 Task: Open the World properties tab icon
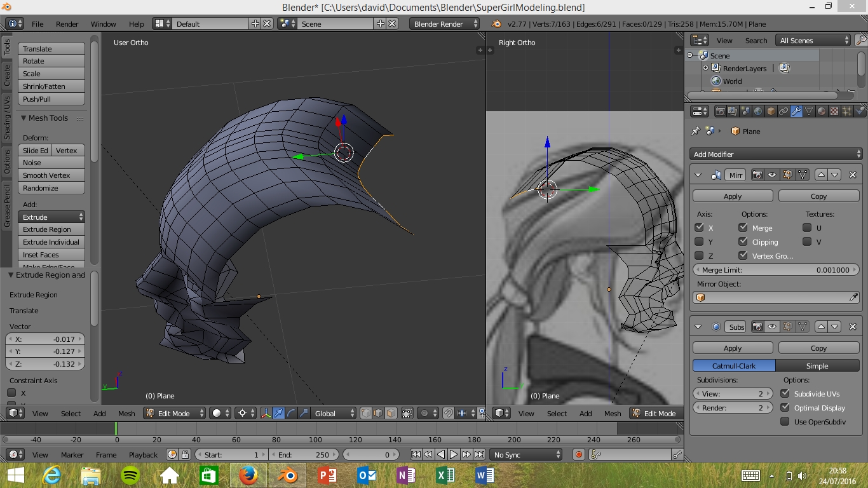pyautogui.click(x=758, y=111)
